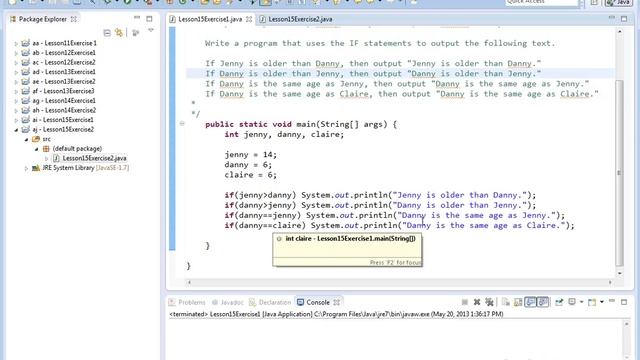Click editor horizontal scrollbar left arrow
Viewport: 640px width, 360px height.
tap(189, 282)
